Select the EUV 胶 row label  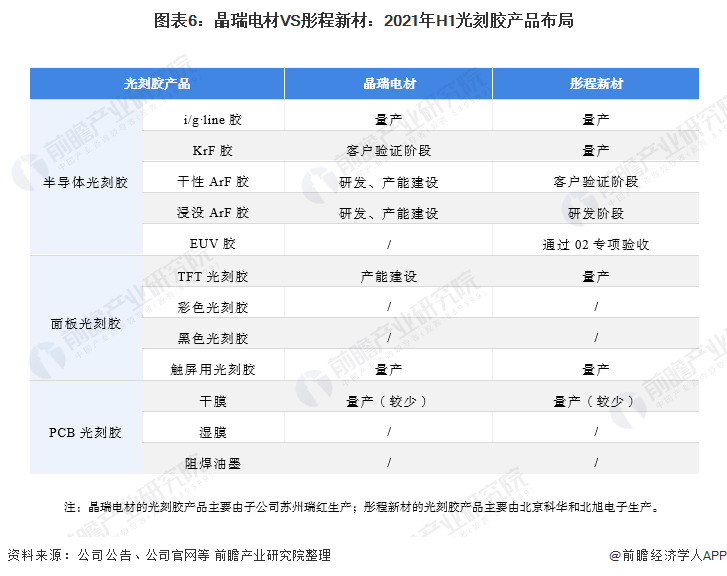(213, 243)
